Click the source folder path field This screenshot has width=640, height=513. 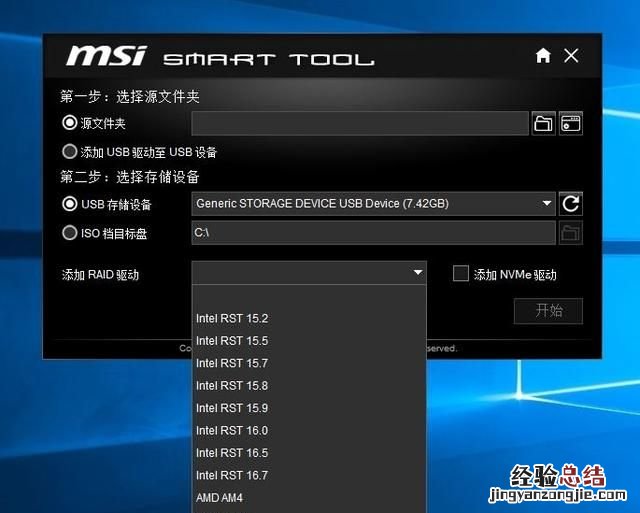tap(360, 123)
